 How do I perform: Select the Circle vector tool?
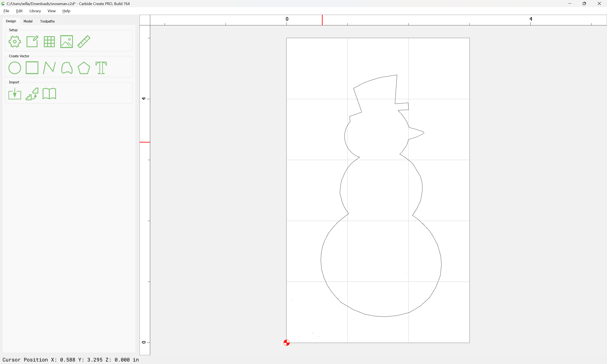15,68
